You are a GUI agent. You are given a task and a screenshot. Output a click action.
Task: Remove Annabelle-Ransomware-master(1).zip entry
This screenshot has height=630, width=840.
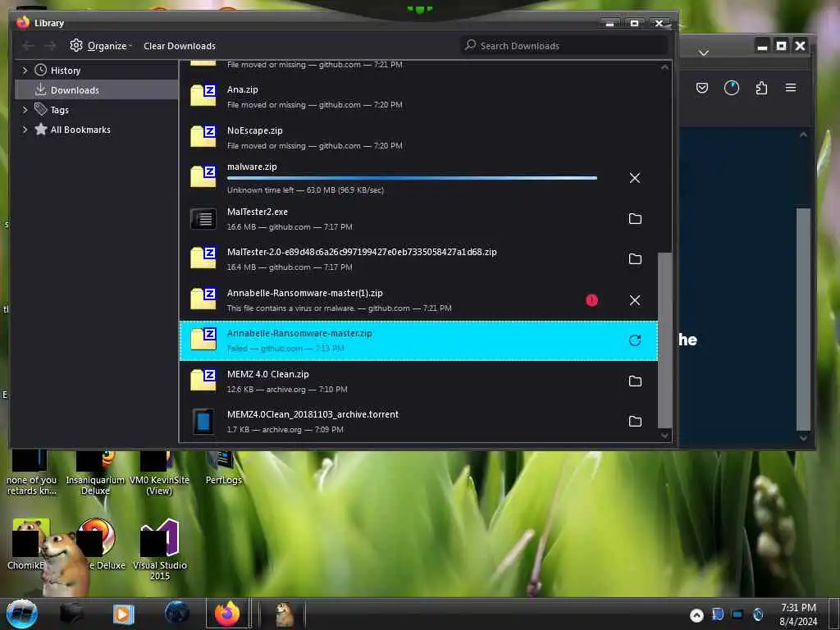click(x=635, y=300)
